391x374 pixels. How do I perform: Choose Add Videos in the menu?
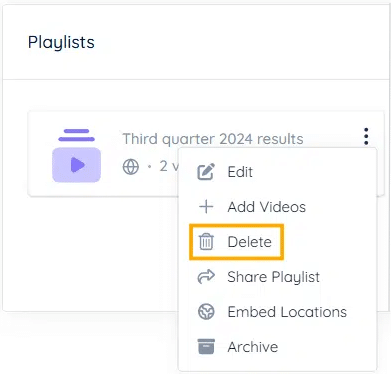pos(277,207)
